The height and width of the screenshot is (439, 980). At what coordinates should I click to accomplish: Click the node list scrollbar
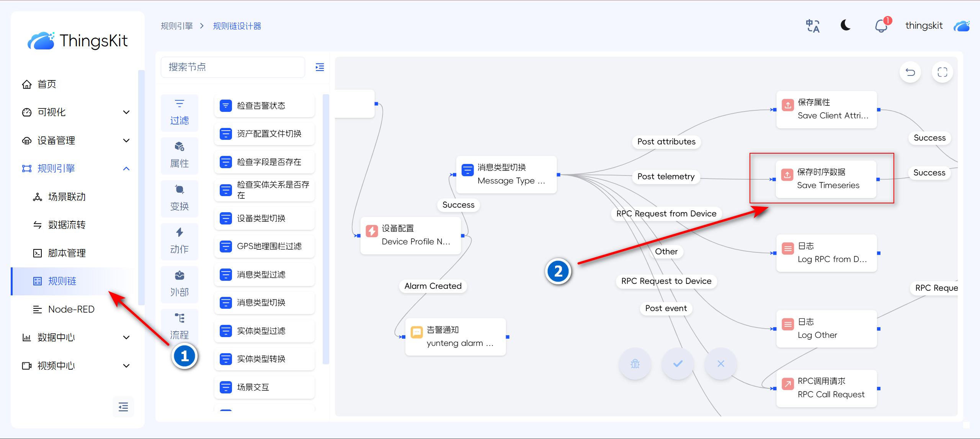coord(326,229)
